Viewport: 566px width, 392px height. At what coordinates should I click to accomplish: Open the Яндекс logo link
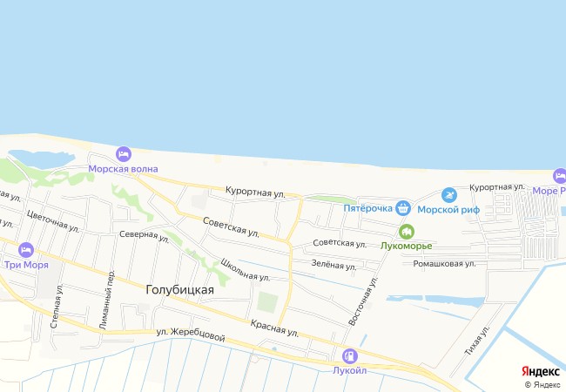point(541,371)
